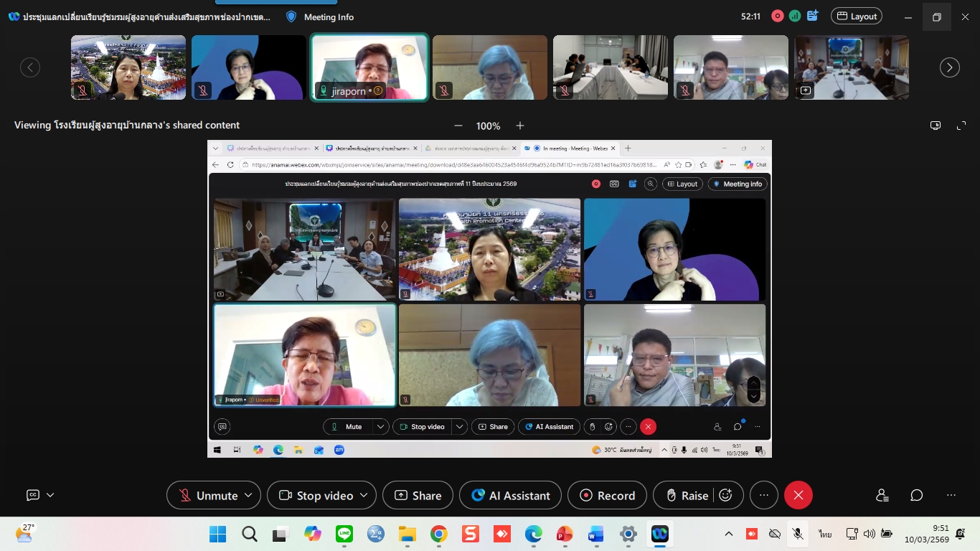
Task: Unmute the microphone
Action: [208, 495]
